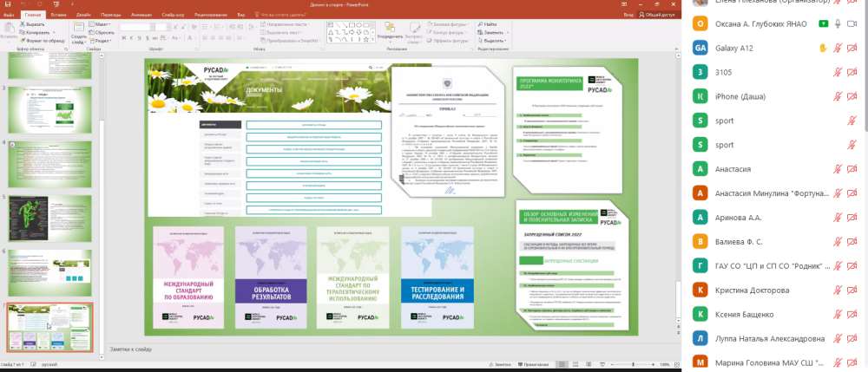Click the Вход sign-in link
Image resolution: width=868 pixels, height=372 pixels.
tap(628, 15)
